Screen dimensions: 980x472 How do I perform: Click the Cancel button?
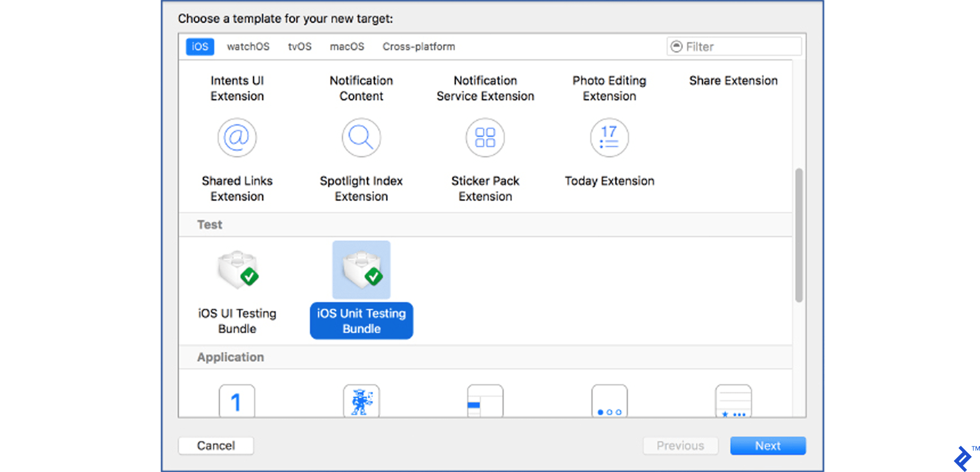point(216,446)
